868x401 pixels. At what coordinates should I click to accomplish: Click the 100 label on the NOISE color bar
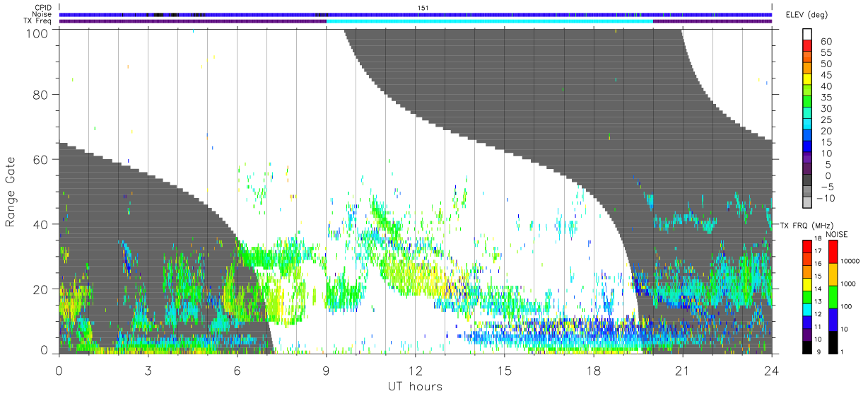click(845, 307)
